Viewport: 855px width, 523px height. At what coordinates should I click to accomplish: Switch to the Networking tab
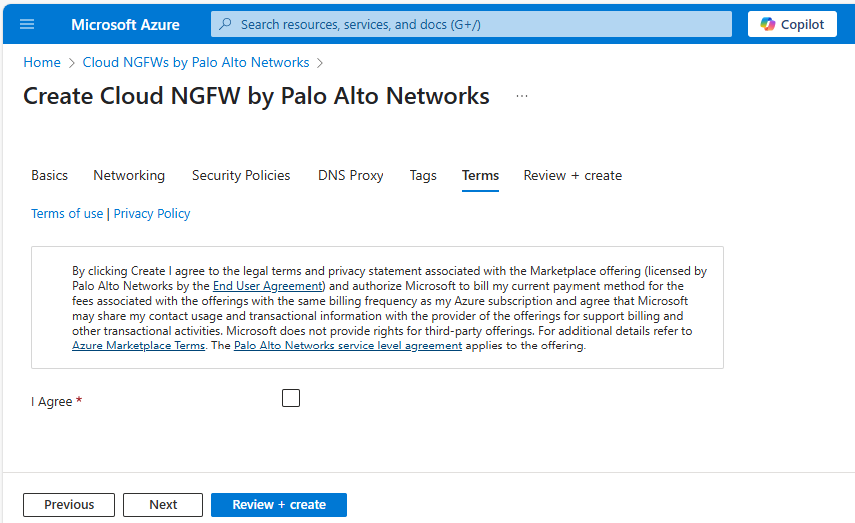point(129,175)
